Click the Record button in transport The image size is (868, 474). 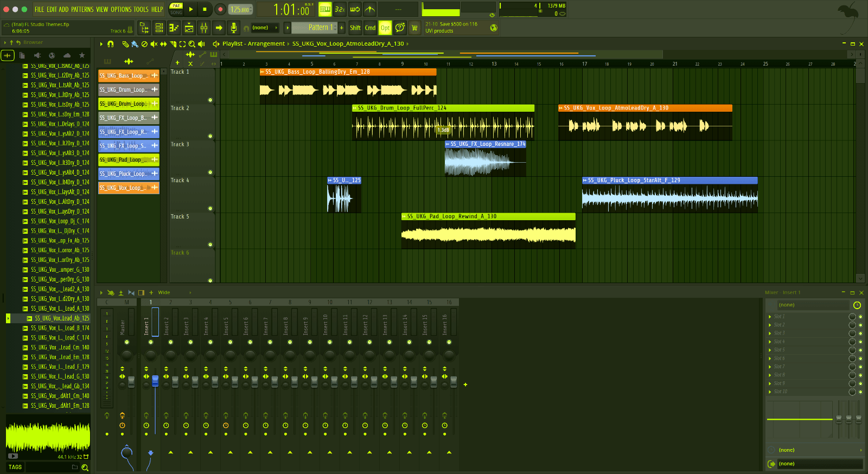coord(220,9)
